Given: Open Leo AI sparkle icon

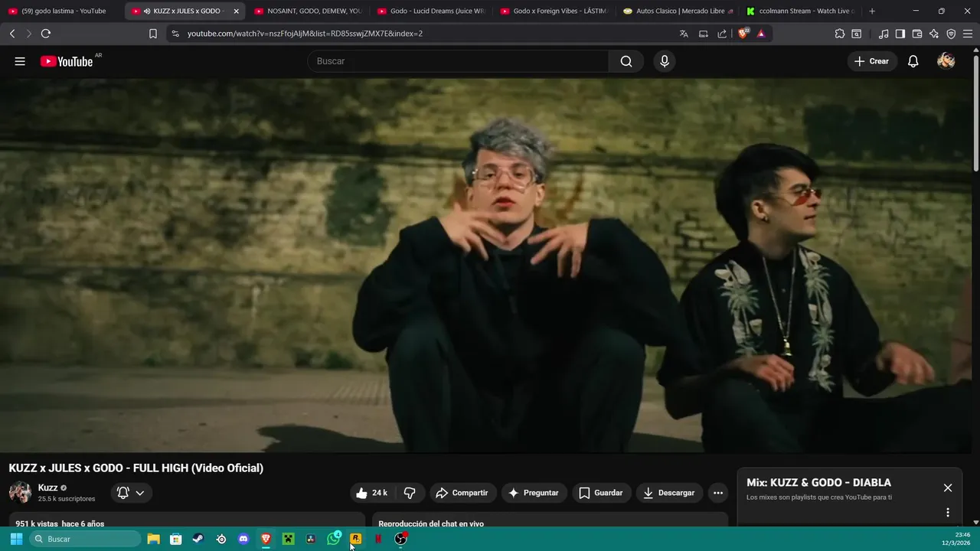Looking at the screenshot, I should [x=934, y=34].
